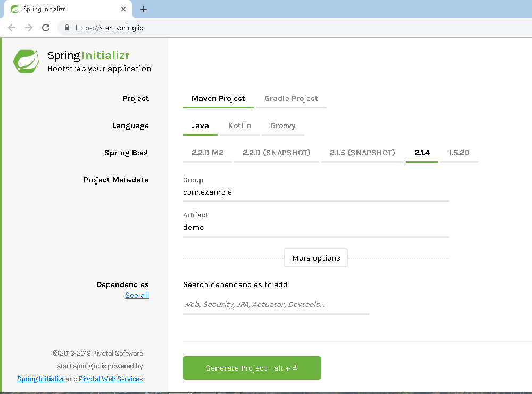Click the browser back arrow icon
The image size is (532, 394).
pyautogui.click(x=11, y=27)
